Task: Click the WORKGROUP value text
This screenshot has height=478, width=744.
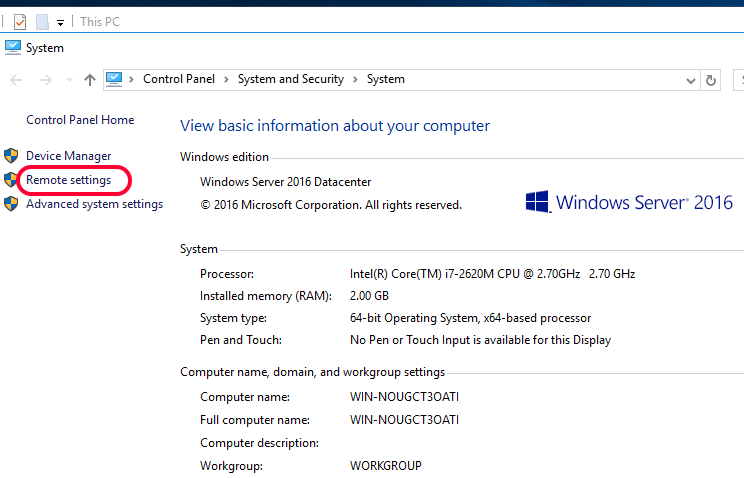Action: (x=386, y=466)
